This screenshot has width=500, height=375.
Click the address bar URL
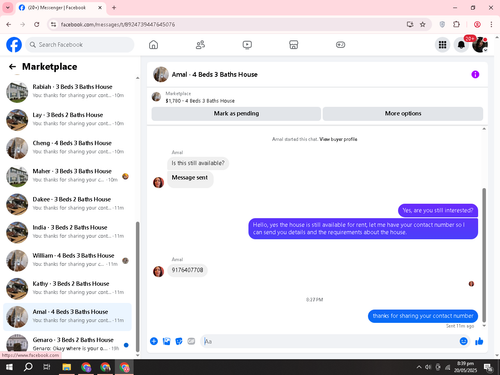[x=118, y=25]
